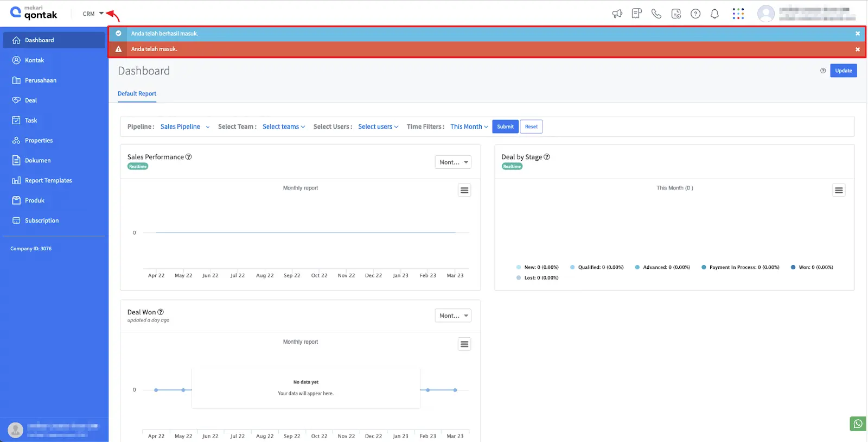868x442 pixels.
Task: Open the phone call icon
Action: 656,14
